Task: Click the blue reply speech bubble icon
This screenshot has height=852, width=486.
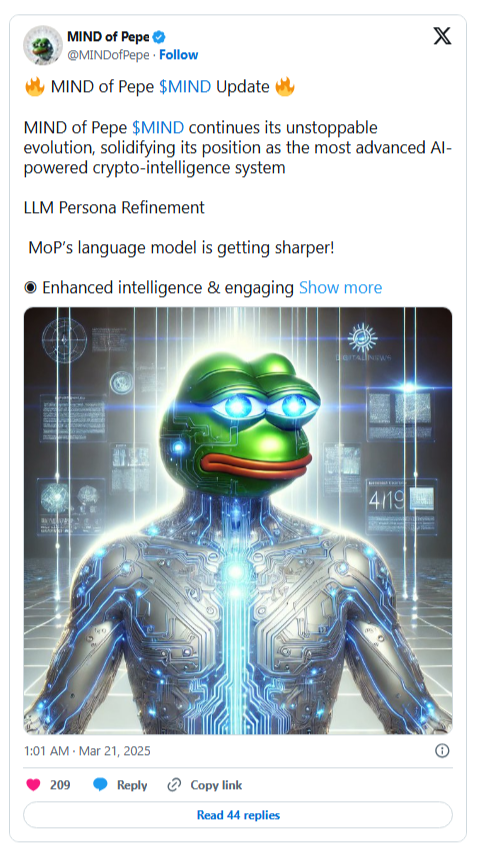Action: [x=100, y=785]
